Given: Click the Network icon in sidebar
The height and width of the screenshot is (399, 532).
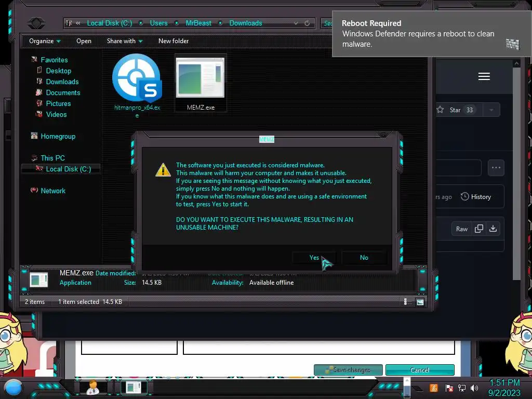Looking at the screenshot, I should 34,190.
